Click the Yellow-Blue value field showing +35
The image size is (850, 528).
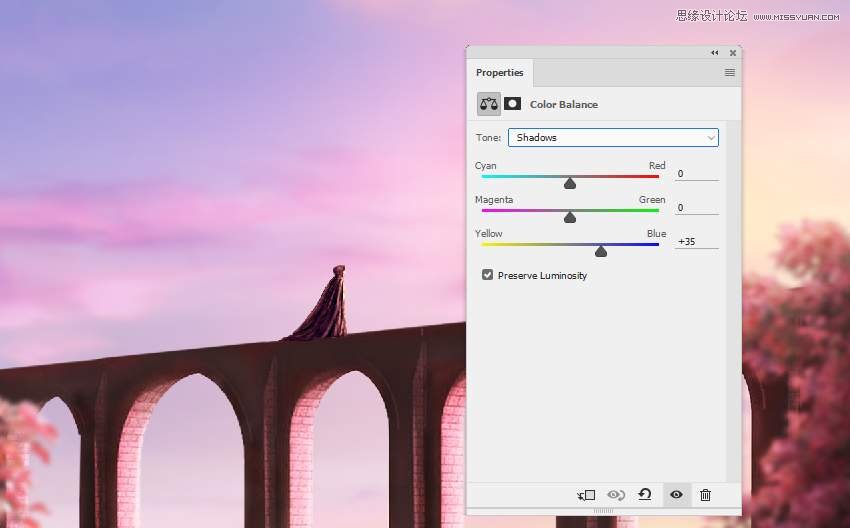point(697,242)
